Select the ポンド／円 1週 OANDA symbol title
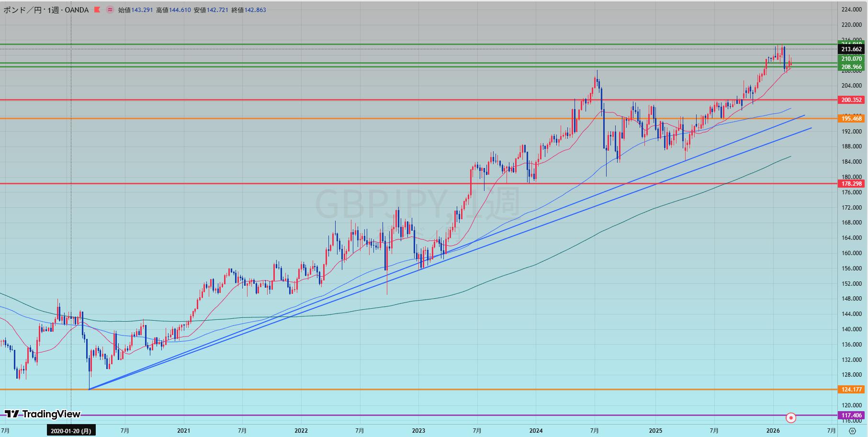This screenshot has width=868, height=437. click(46, 10)
